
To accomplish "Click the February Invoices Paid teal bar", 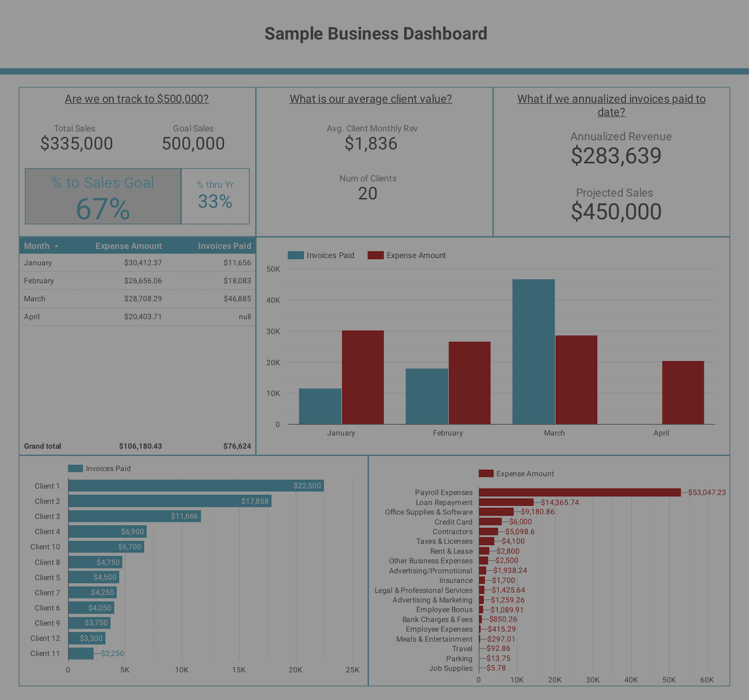I will (x=427, y=397).
